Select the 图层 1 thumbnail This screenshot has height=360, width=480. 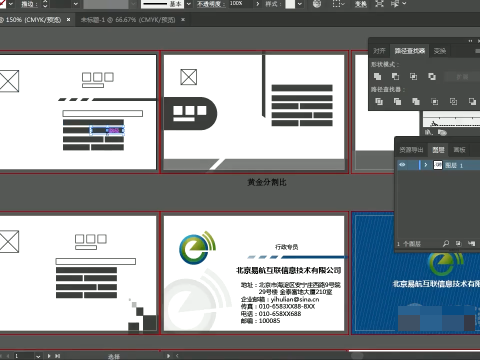click(438, 165)
